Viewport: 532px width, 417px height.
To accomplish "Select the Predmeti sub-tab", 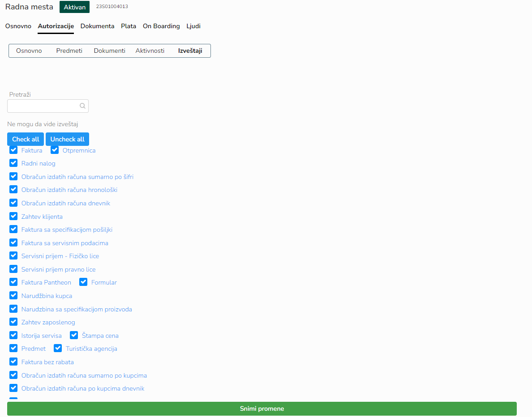I will tap(69, 51).
